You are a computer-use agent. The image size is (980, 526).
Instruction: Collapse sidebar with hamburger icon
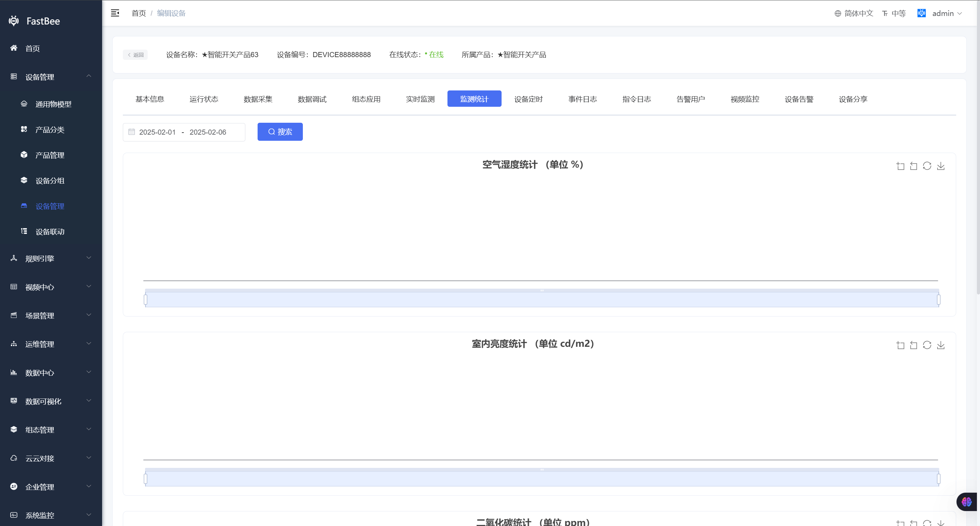coord(115,13)
